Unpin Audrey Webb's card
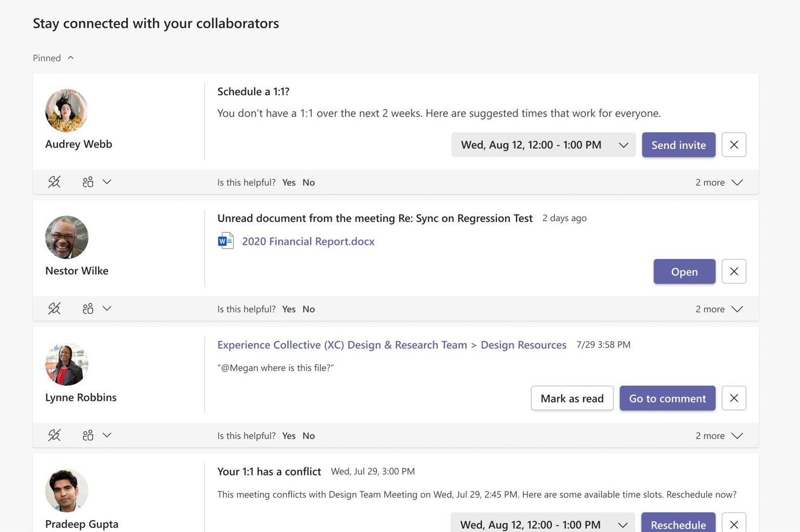 [x=54, y=182]
